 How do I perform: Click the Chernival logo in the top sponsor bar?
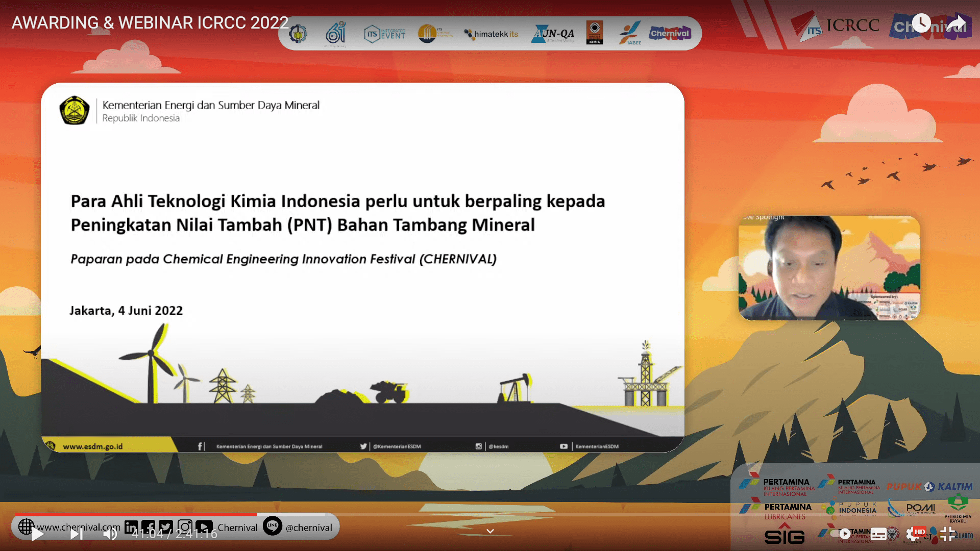pyautogui.click(x=670, y=34)
